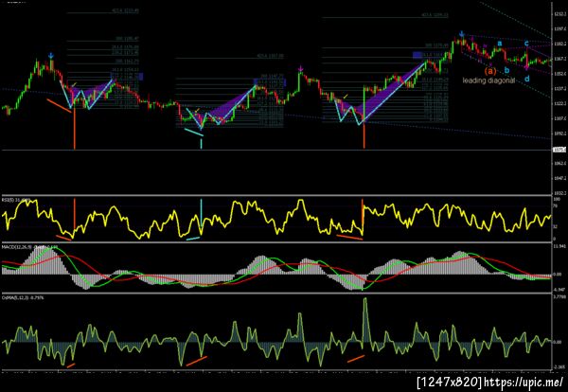
Task: Select the MACD(12,26,9) indicator label
Action: pos(29,247)
